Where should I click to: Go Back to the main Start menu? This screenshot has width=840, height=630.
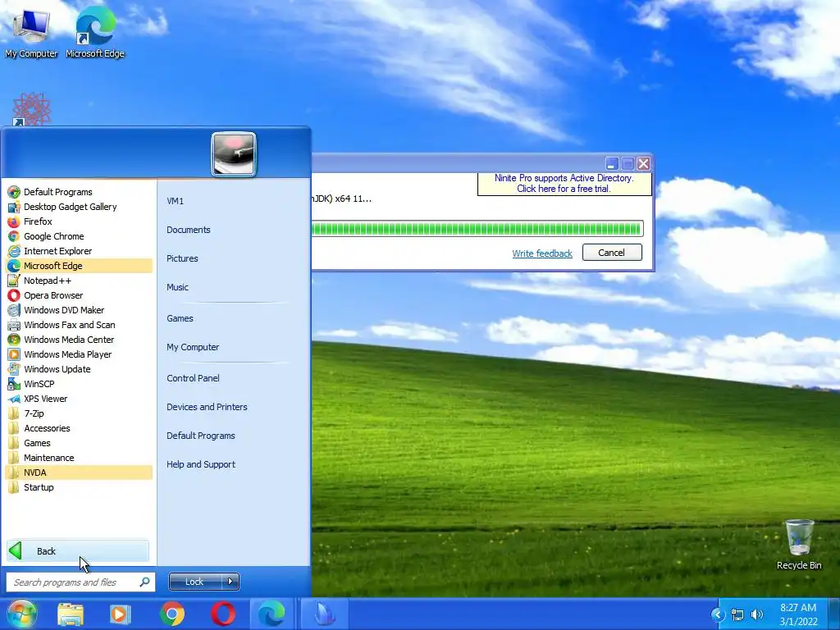coord(78,551)
